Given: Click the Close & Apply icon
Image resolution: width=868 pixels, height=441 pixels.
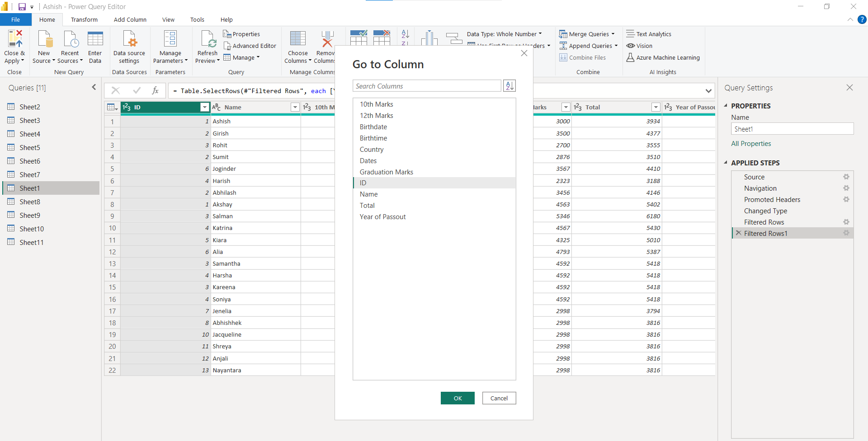Looking at the screenshot, I should tap(14, 39).
